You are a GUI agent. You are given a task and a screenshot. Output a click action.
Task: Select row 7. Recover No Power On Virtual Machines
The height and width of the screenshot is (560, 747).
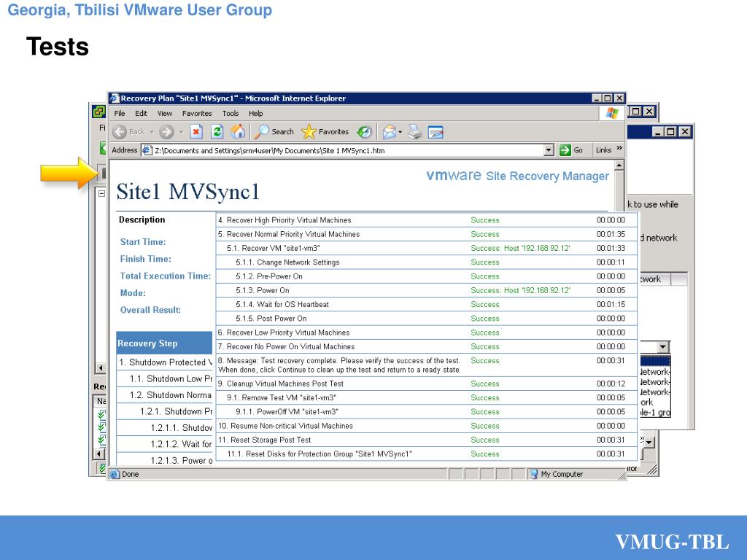(426, 346)
